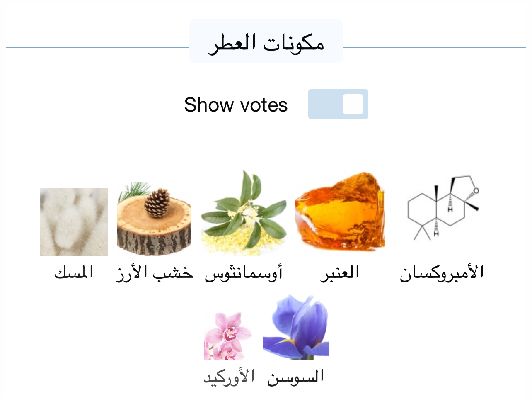Viewport: 532px width, 399px height.
Task: Click the white musk ingredient image
Action: [74, 222]
